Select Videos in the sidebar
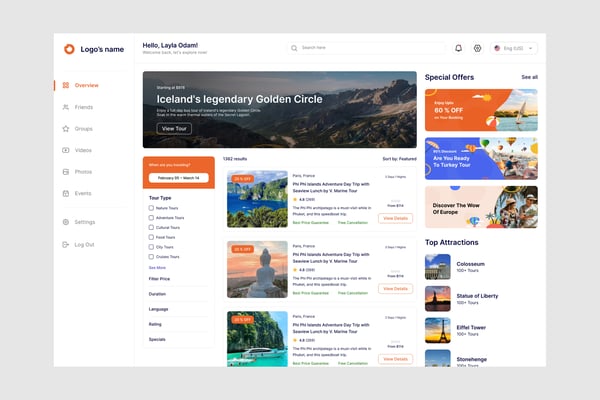Screen dimensions: 600x400 point(83,150)
